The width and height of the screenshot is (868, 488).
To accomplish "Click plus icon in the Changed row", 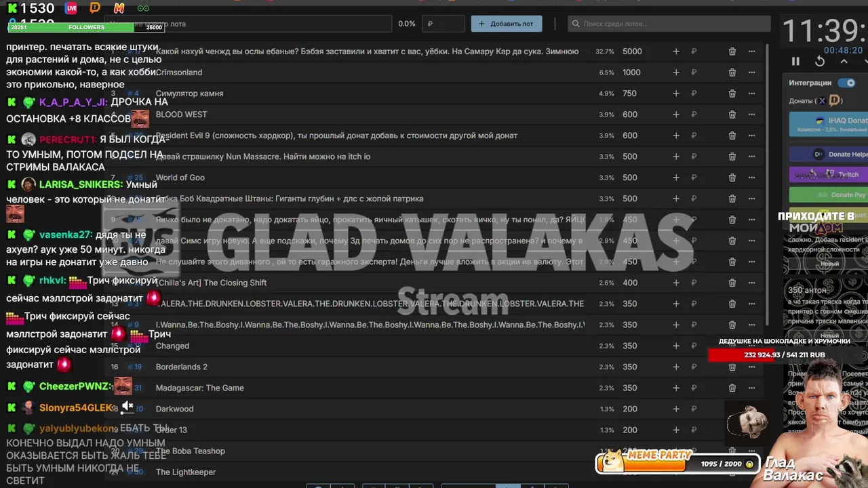I will point(676,346).
